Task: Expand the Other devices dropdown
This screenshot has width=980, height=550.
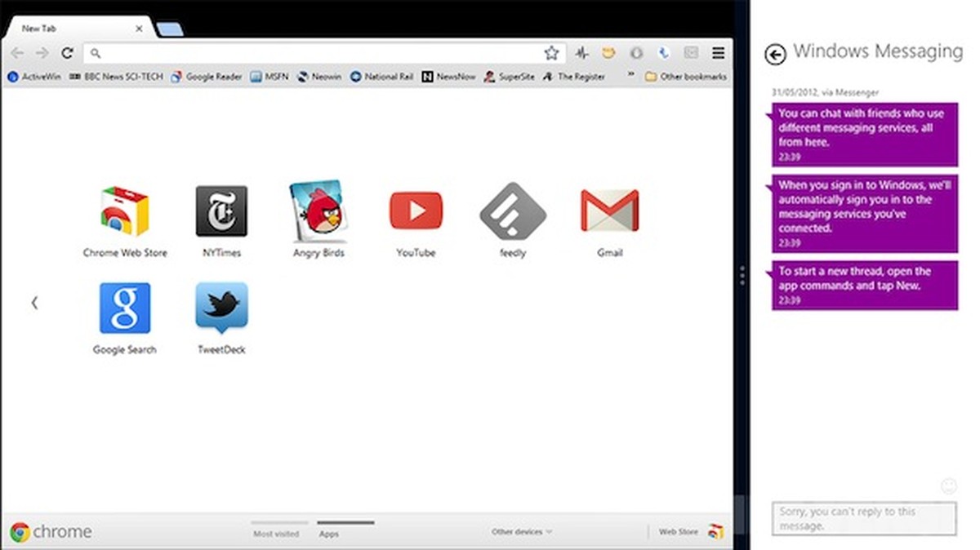Action: click(x=521, y=532)
